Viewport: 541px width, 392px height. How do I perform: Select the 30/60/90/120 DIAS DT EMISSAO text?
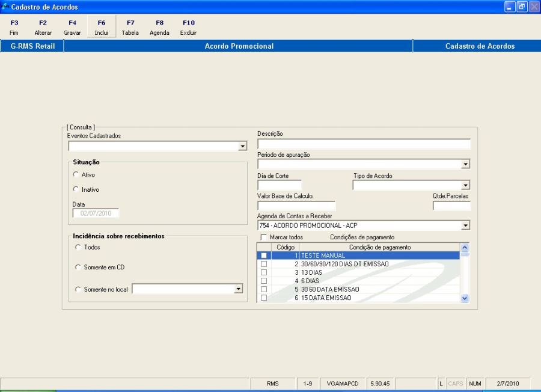point(344,264)
